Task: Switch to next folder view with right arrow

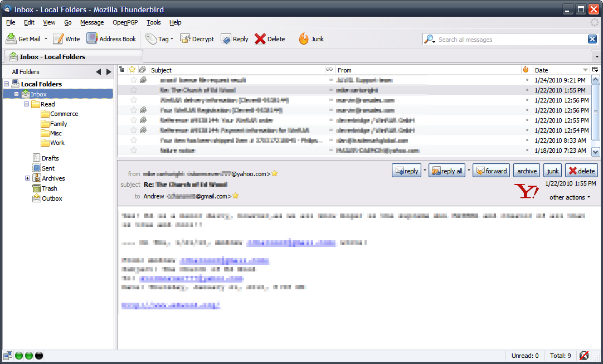Action: click(109, 72)
